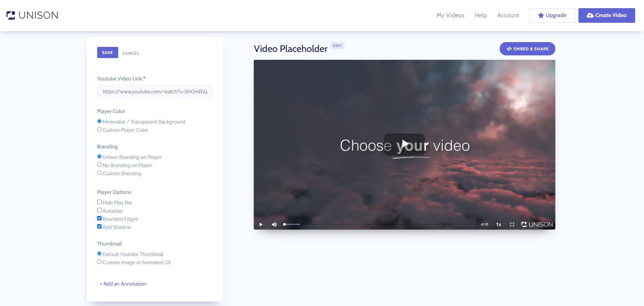
Task: Click the Create Video cloud button
Action: [606, 15]
